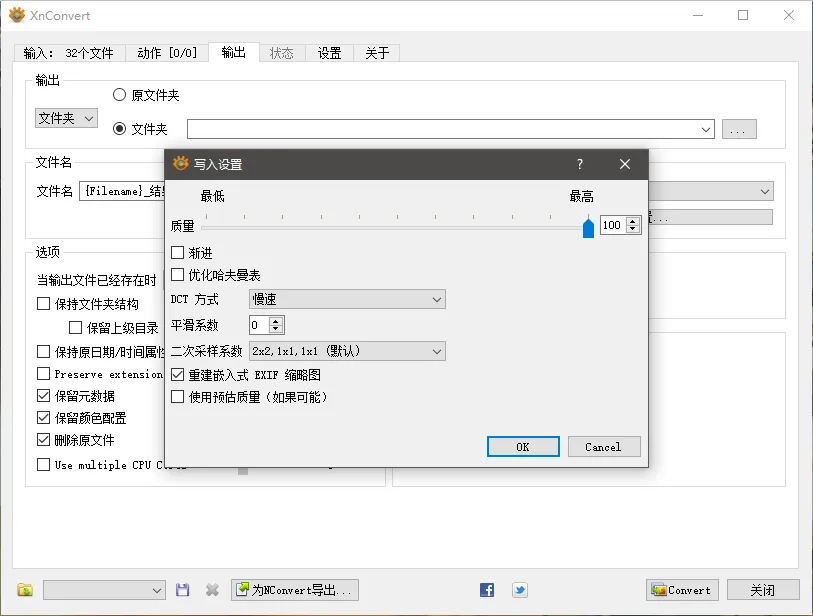Toggle Preserve extension checkbox
813x616 pixels.
pyautogui.click(x=44, y=373)
